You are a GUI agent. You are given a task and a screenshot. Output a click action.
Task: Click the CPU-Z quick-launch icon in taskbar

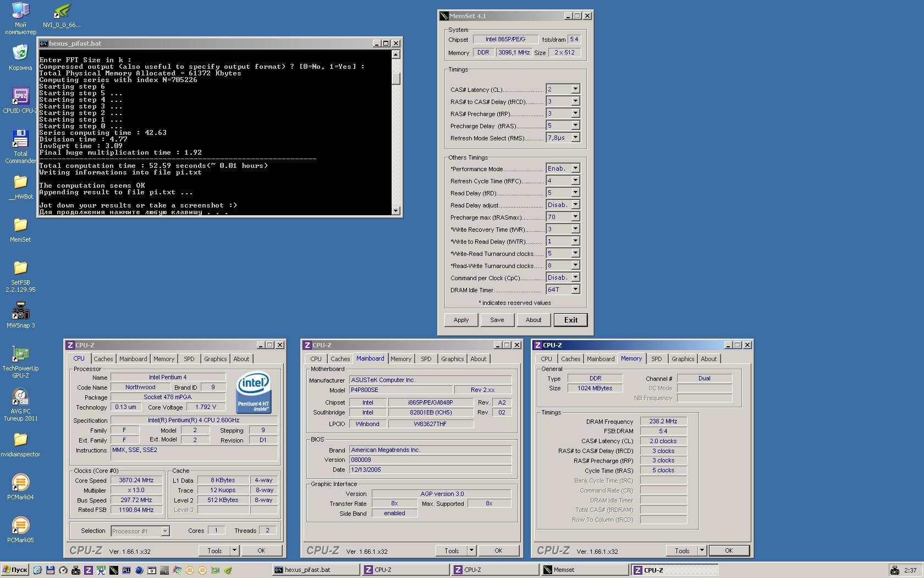tap(89, 570)
